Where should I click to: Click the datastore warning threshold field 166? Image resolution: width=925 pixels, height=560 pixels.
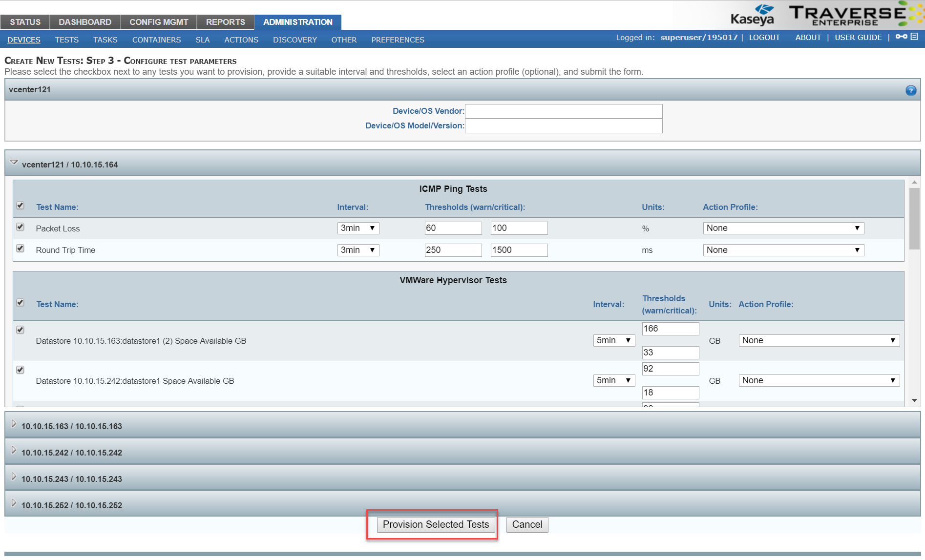click(x=671, y=329)
